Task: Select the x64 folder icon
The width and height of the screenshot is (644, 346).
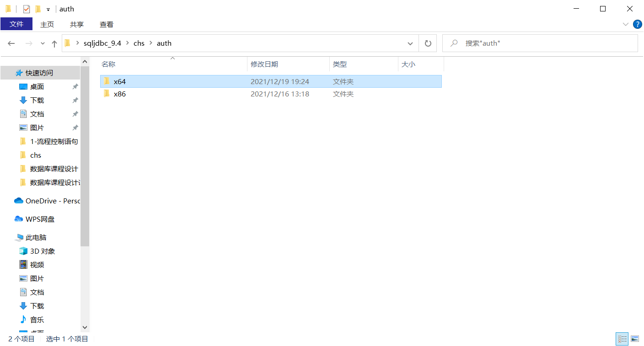Action: click(107, 81)
